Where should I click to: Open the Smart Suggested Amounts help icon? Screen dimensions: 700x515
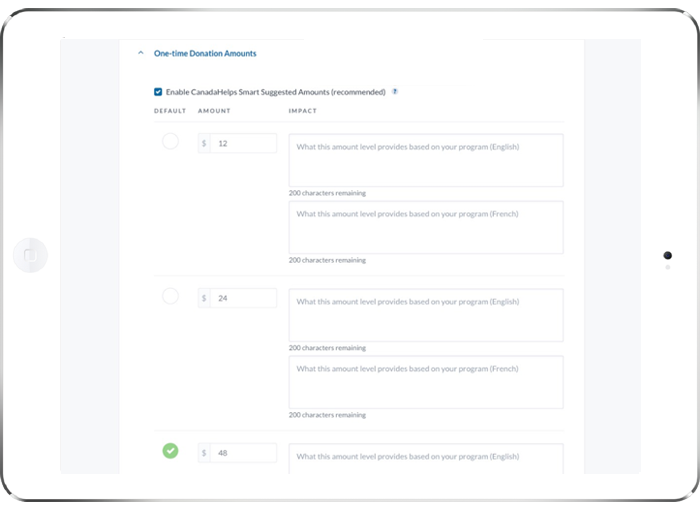pyautogui.click(x=395, y=92)
